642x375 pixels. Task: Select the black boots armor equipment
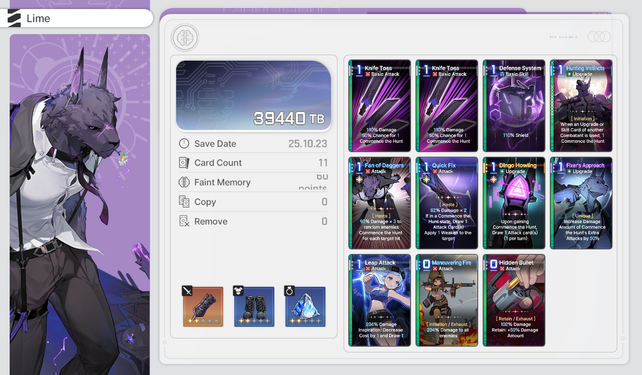click(x=254, y=306)
